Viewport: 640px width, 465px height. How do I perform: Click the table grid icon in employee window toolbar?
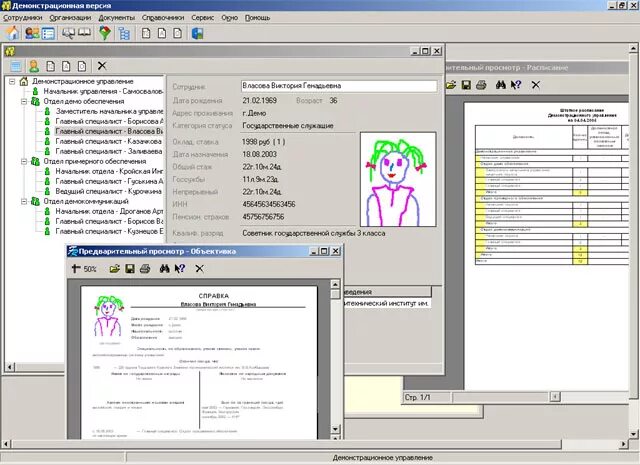[x=16, y=66]
